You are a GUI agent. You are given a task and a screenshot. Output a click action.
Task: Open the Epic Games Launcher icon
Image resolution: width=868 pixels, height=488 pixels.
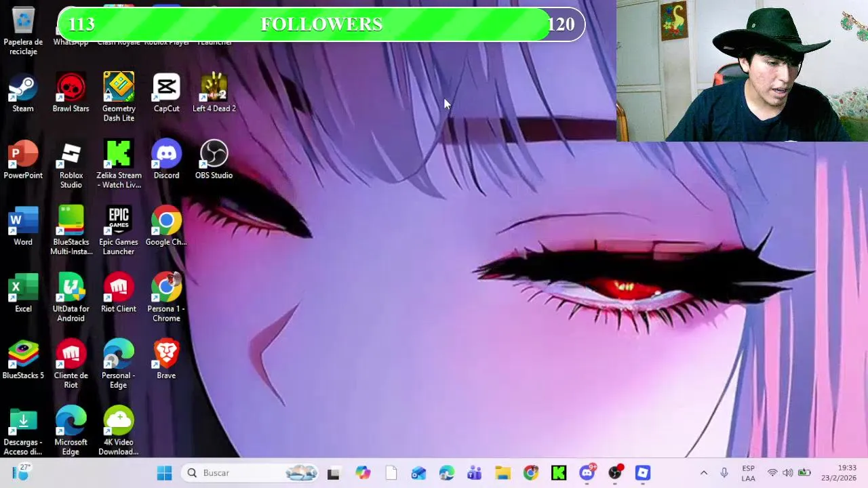click(119, 231)
